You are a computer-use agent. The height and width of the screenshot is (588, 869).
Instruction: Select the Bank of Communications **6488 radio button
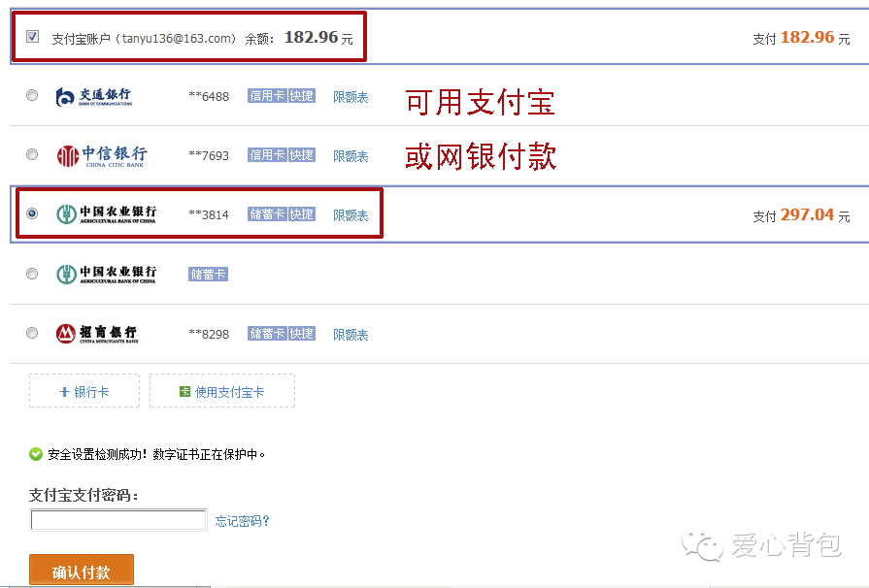pyautogui.click(x=32, y=95)
